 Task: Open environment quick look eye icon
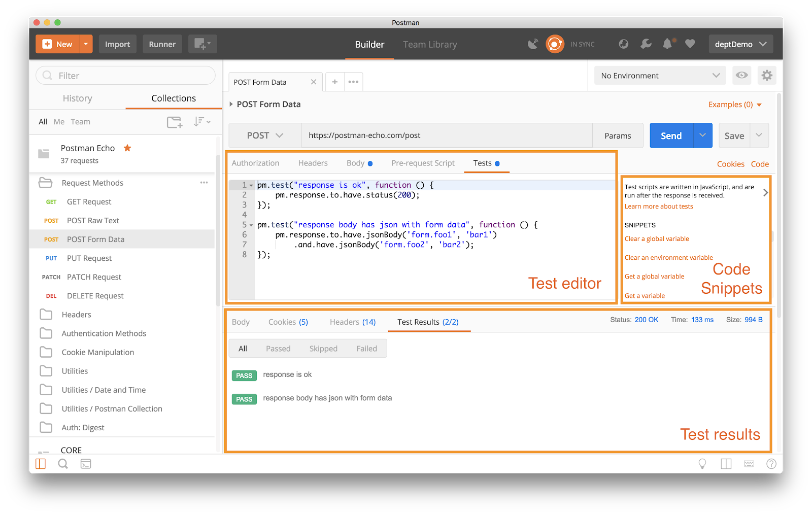(741, 76)
